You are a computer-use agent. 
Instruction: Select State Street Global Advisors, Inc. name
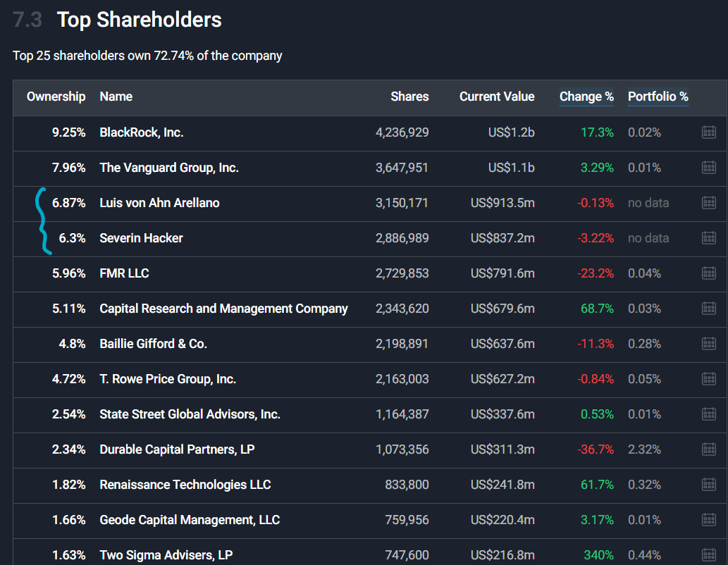(190, 414)
